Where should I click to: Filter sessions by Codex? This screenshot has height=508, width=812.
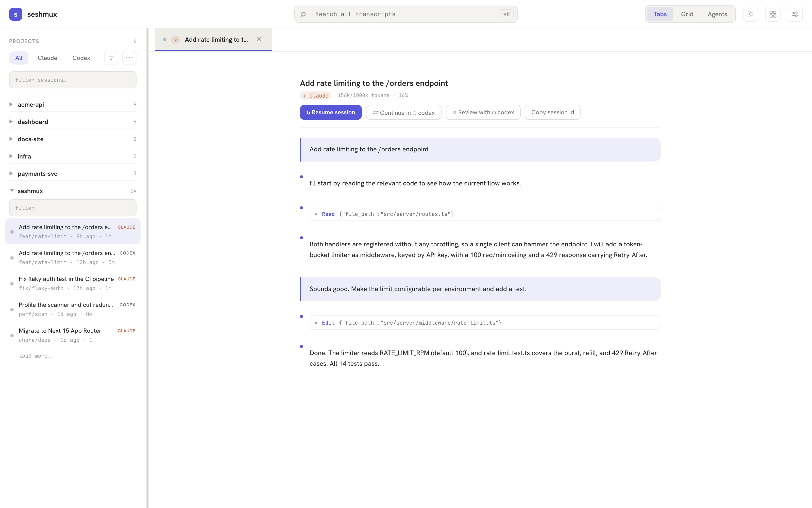(81, 58)
